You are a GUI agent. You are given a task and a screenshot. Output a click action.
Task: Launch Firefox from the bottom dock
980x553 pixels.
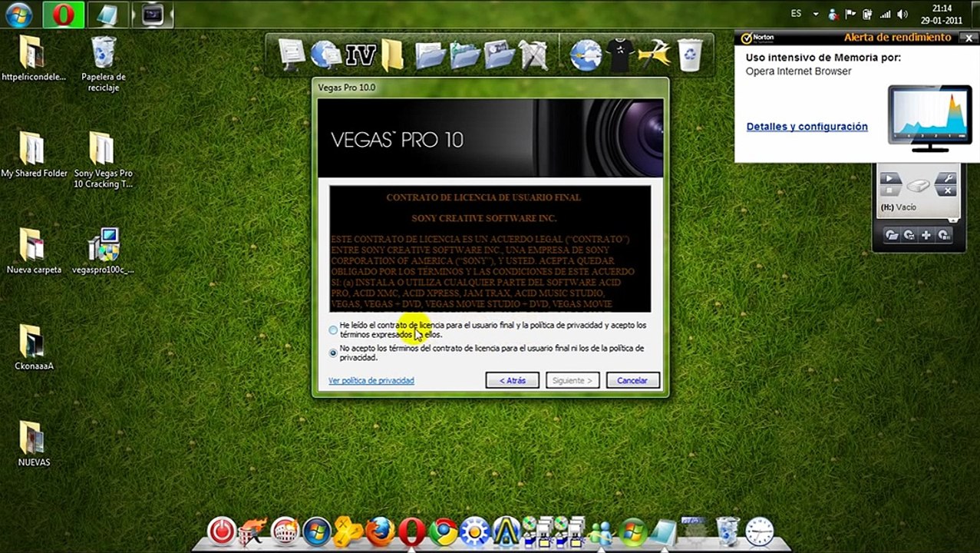point(379,531)
